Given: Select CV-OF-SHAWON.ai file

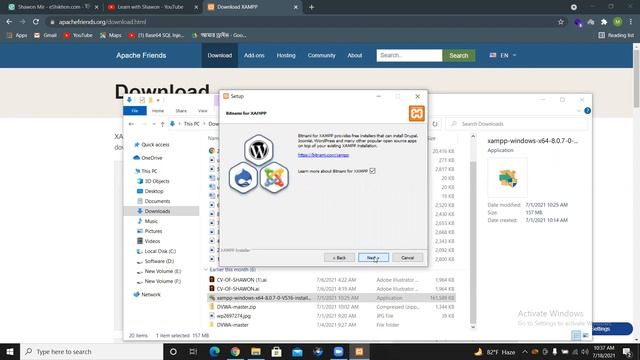Looking at the screenshot, I should pyautogui.click(x=238, y=289).
